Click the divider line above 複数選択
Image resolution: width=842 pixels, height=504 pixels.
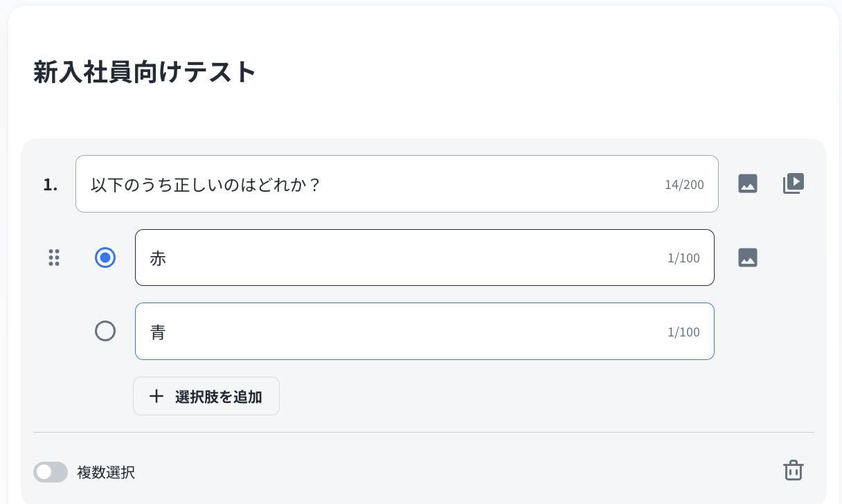pos(424,432)
